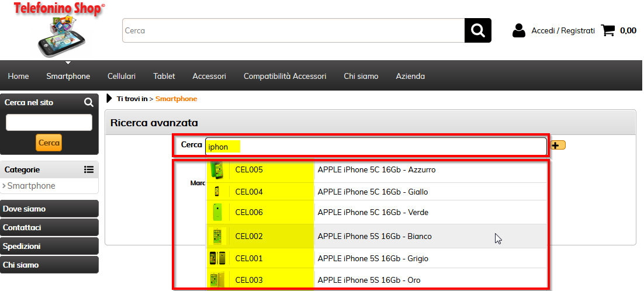
Task: Click the top Cerca search field
Action: tap(293, 30)
